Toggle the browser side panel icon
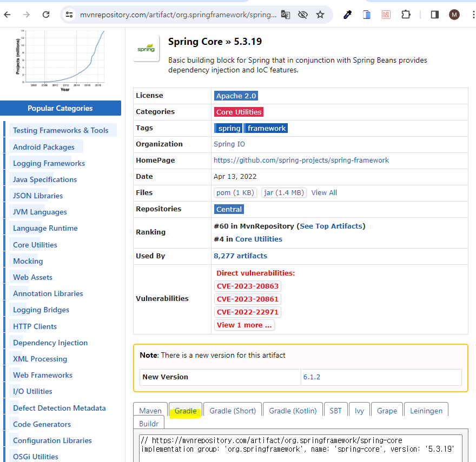This screenshot has height=462, width=476. 435,15
